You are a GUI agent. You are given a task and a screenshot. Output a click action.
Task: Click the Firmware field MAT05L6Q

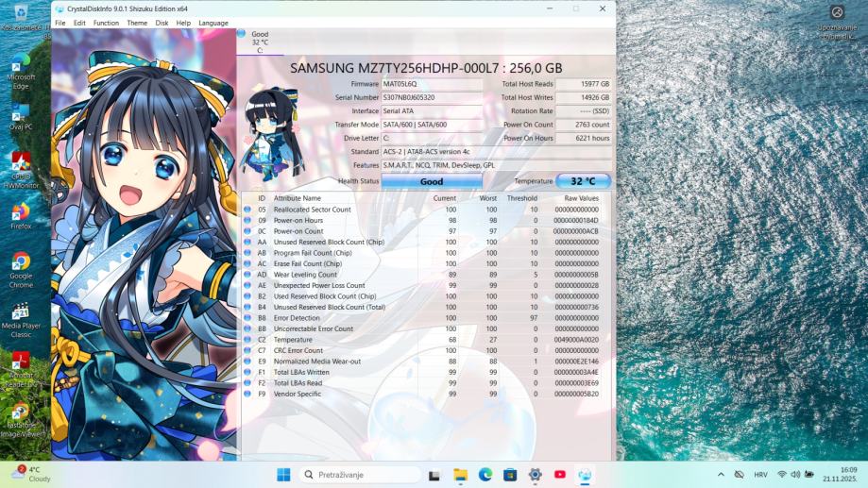point(432,84)
